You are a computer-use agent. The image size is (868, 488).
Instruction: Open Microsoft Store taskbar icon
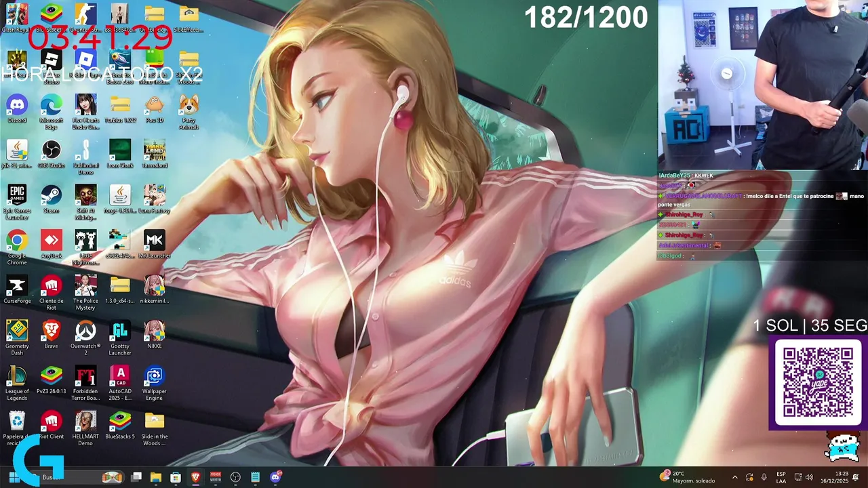click(x=176, y=477)
